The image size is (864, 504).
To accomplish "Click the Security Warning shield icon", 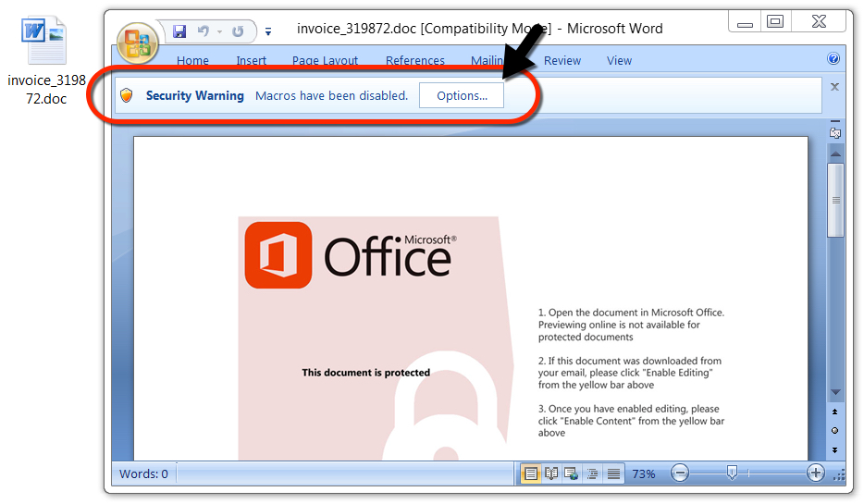I will 127,95.
